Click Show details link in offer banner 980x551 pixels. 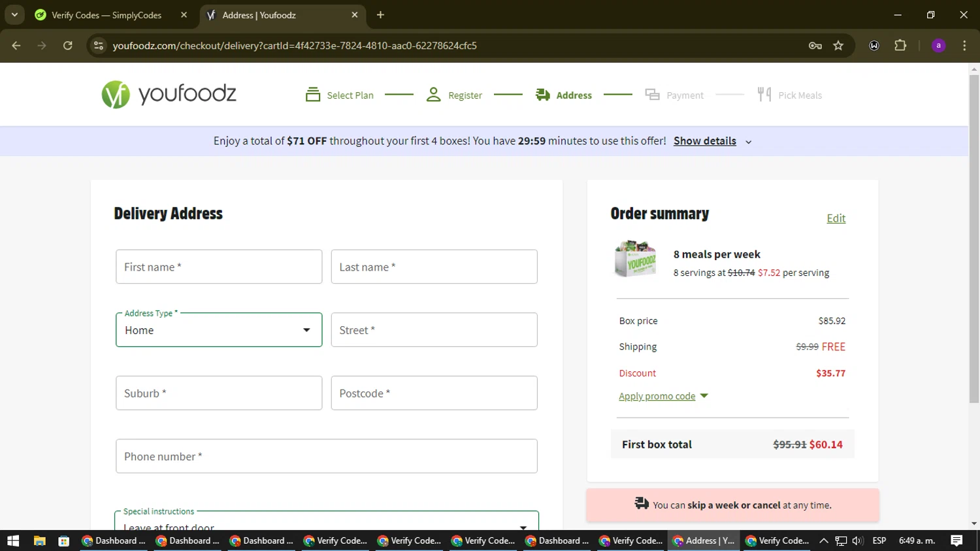(x=704, y=141)
